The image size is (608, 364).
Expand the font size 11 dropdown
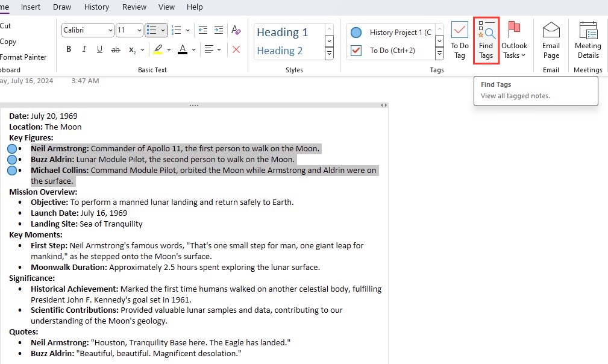coord(139,30)
